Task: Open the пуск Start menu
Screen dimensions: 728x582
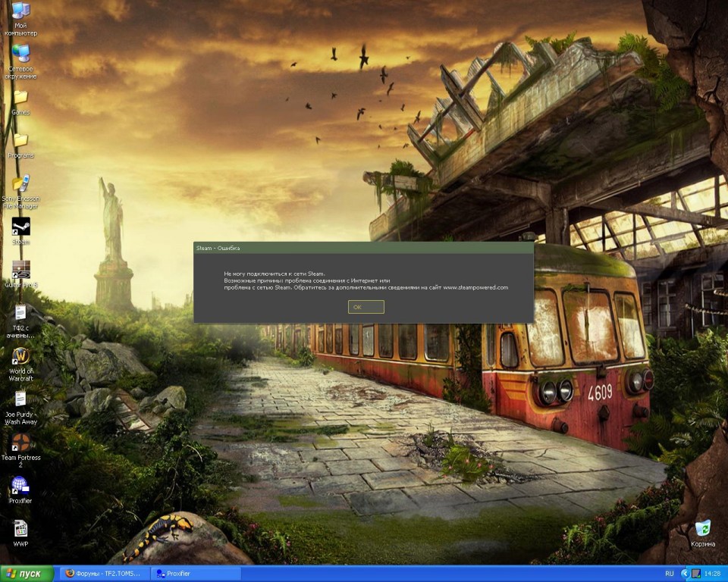Action: (27, 574)
